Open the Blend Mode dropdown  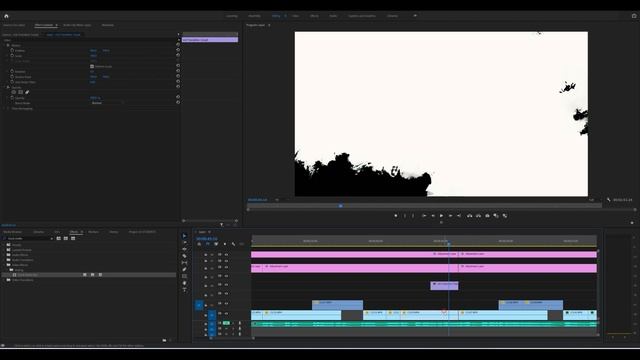point(107,103)
